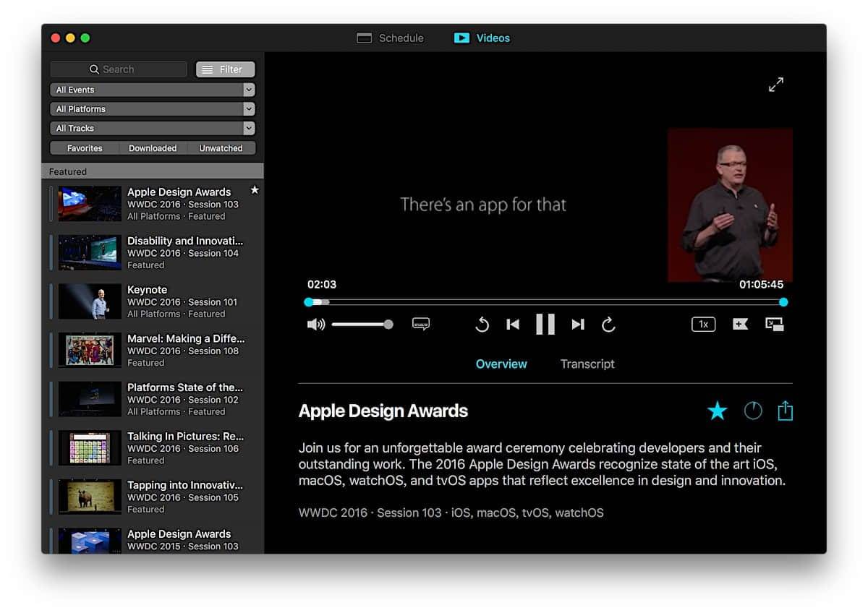868x613 pixels.
Task: Click the Tapping into Innovative rhino thumbnail
Action: pyautogui.click(x=90, y=497)
